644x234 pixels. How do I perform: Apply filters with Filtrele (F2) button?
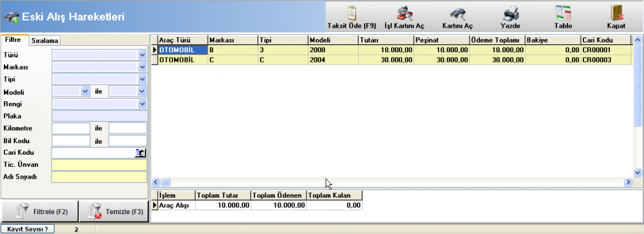(39, 212)
